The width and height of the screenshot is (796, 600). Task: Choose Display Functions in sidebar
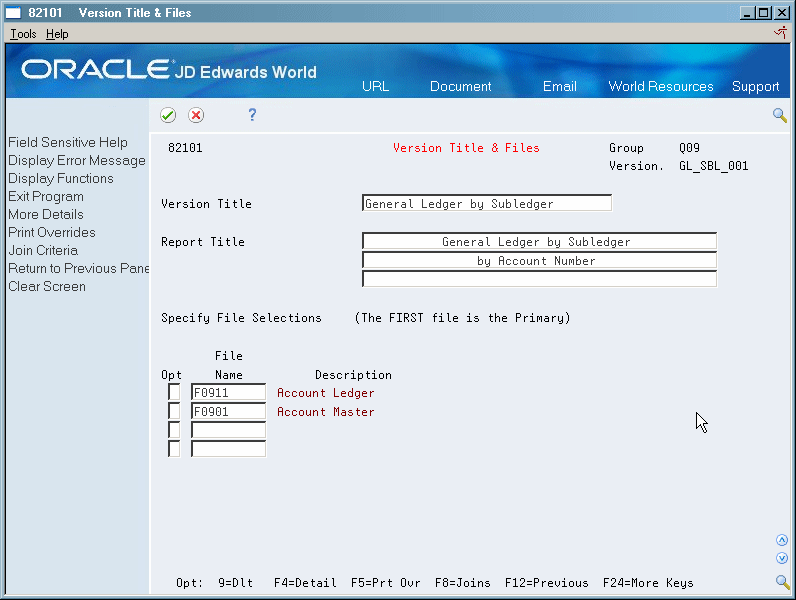click(x=61, y=178)
